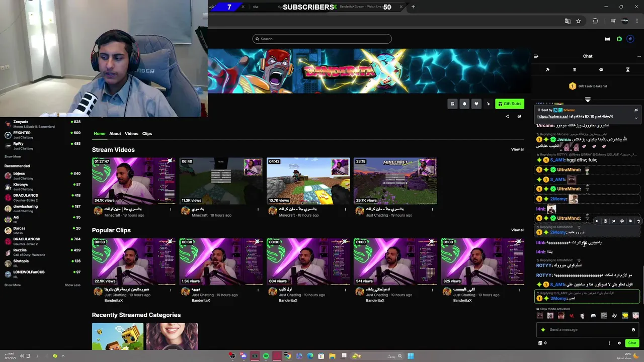Viewport: 644px width, 362px height.
Task: Open options menu for the 604 views clip
Action: coord(345,290)
